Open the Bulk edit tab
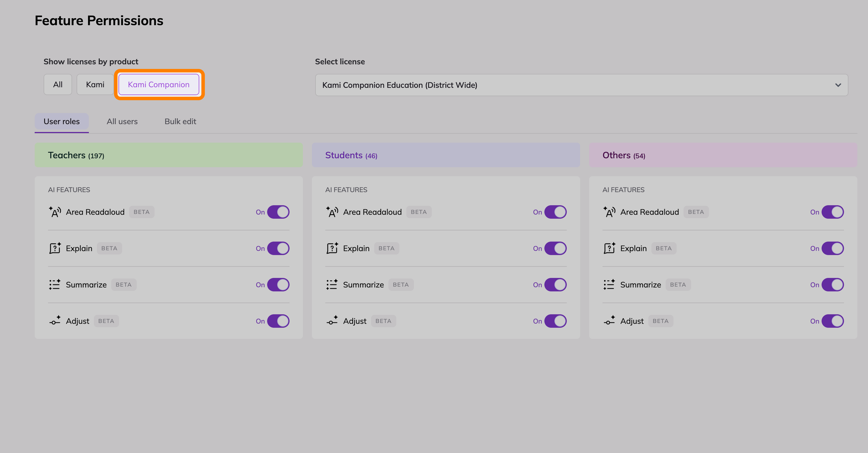 coord(180,121)
